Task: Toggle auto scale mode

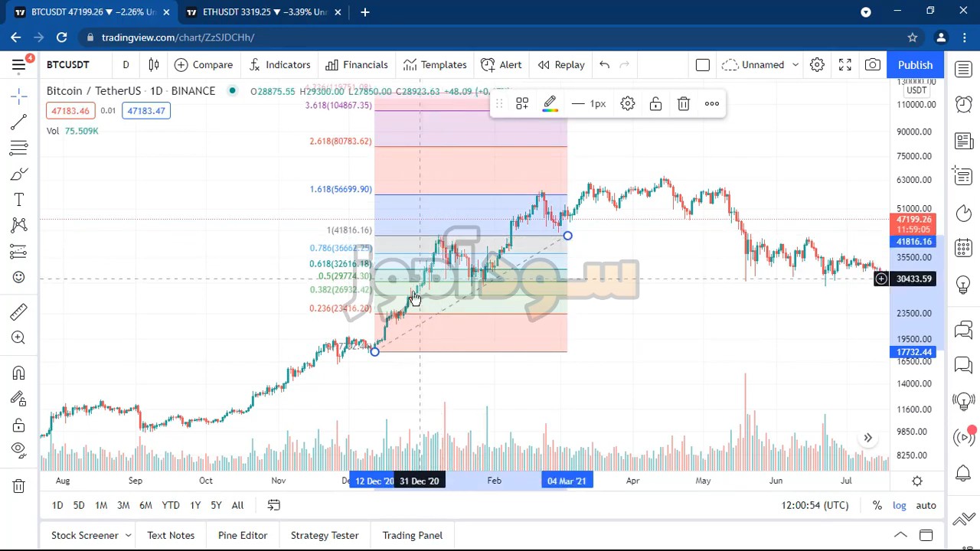Action: coord(926,505)
